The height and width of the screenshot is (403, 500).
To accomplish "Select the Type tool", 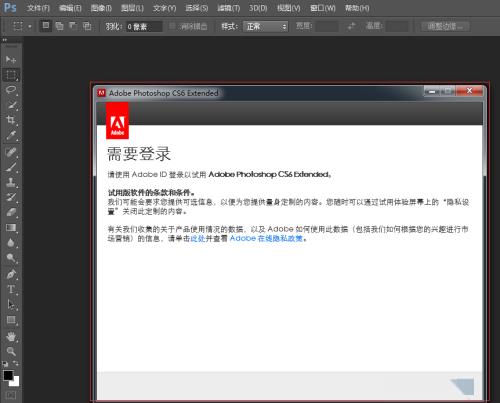I will click(11, 289).
